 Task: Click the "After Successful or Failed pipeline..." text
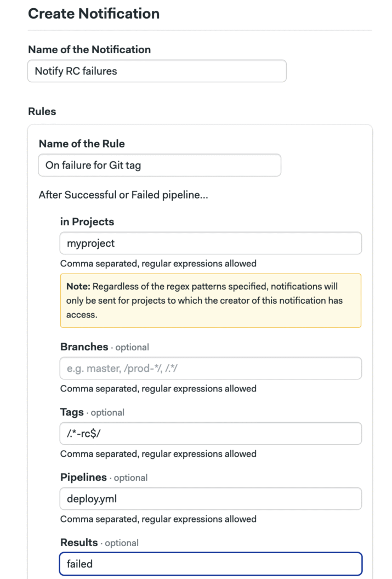[123, 195]
